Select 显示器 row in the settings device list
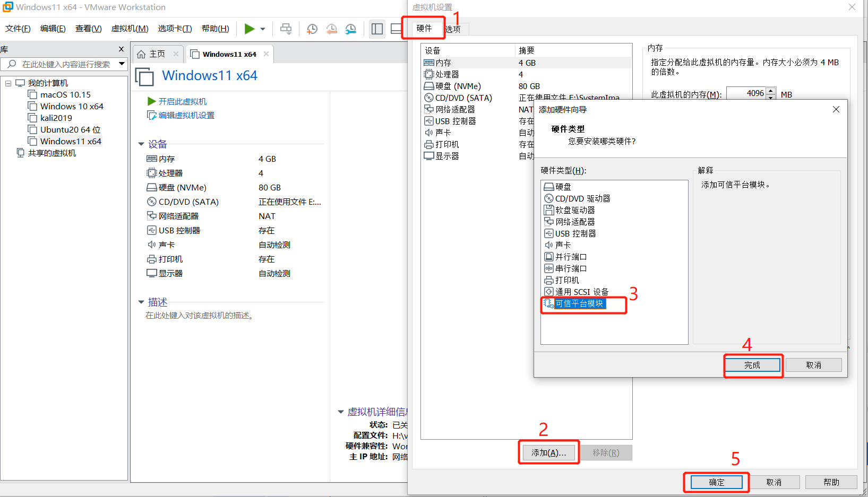Screen dimensions: 868x497 click(x=477, y=156)
